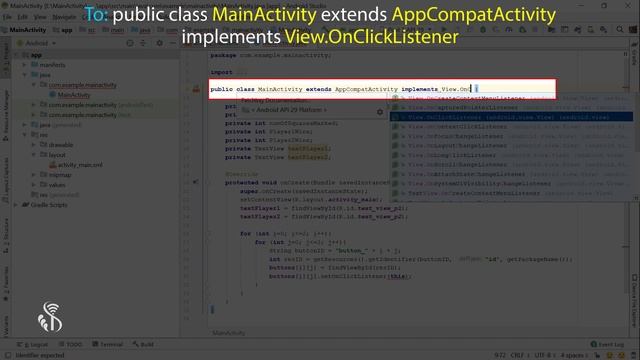The height and width of the screenshot is (360, 640).
Task: Choose View.OnCapturedPointerListener suggestion
Action: 511,108
